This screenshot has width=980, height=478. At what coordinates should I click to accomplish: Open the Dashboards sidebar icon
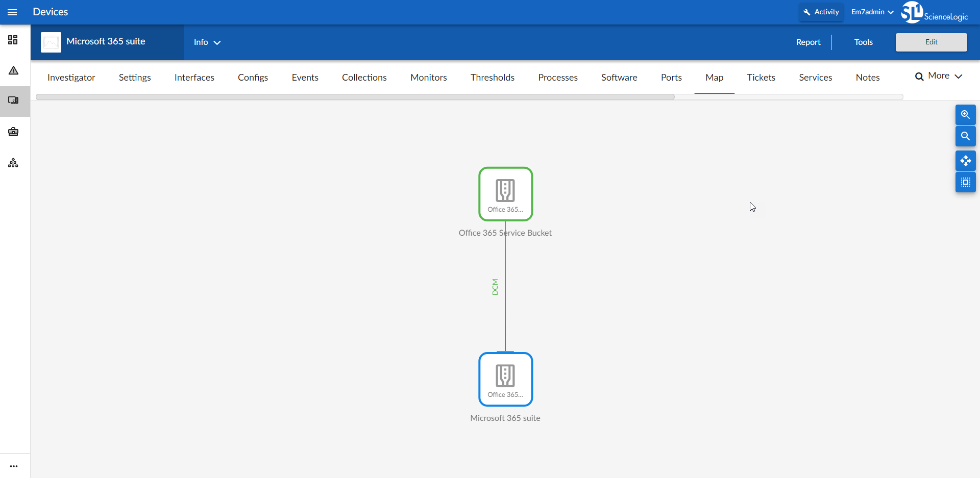13,40
